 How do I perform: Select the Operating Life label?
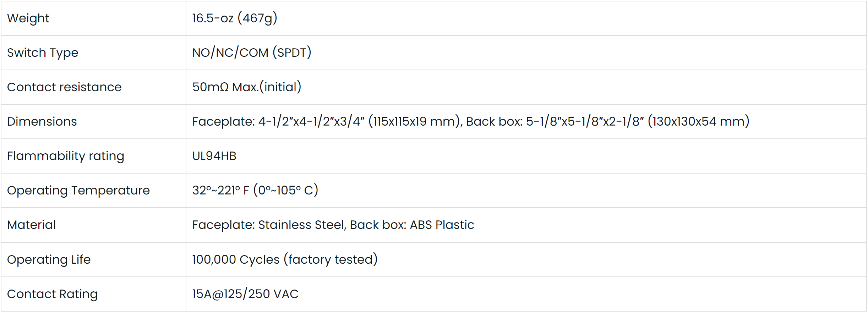click(49, 259)
